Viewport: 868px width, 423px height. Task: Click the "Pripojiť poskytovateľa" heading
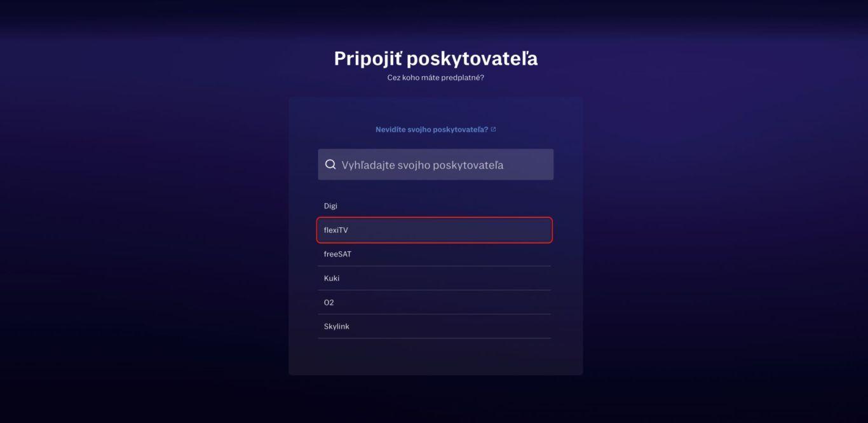coord(435,59)
